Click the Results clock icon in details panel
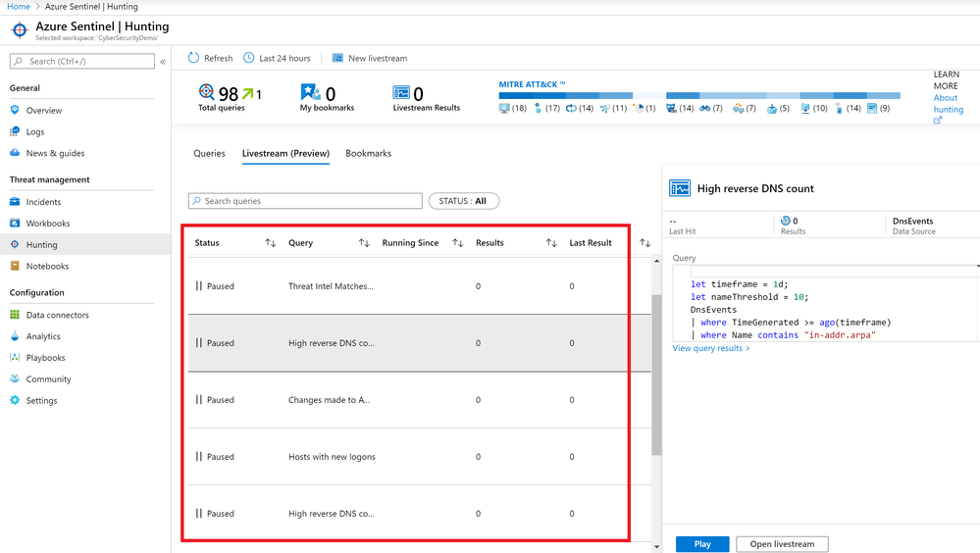 (x=785, y=221)
